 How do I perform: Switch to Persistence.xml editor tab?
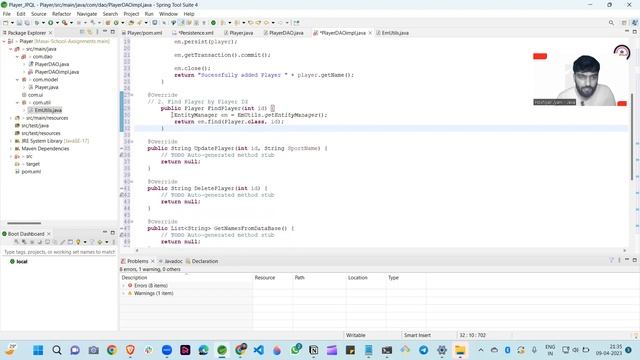(193, 33)
